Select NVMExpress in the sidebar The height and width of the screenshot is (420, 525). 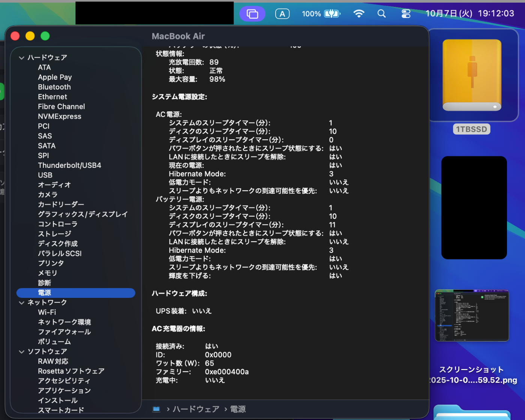coord(60,117)
